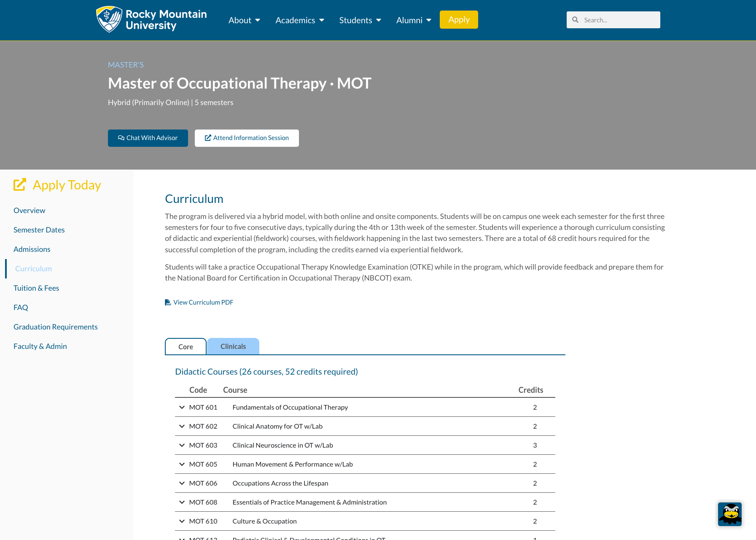Open FAQ in the sidebar
756x540 pixels.
point(21,308)
